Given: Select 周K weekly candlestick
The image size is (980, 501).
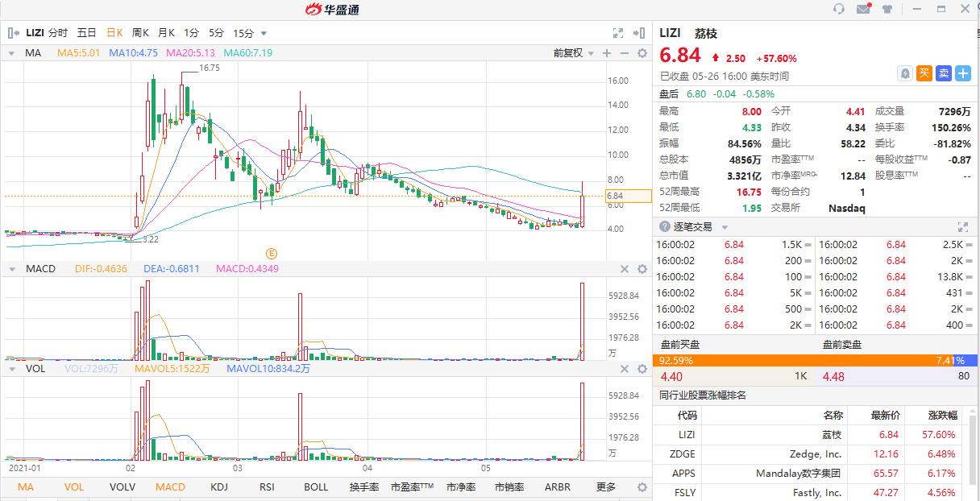Looking at the screenshot, I should click(140, 33).
